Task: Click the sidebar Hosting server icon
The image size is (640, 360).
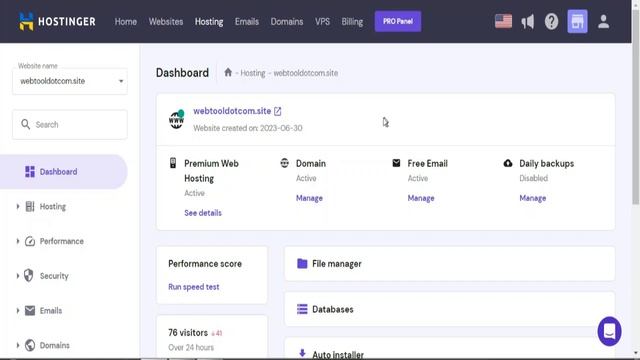Action: click(30, 206)
